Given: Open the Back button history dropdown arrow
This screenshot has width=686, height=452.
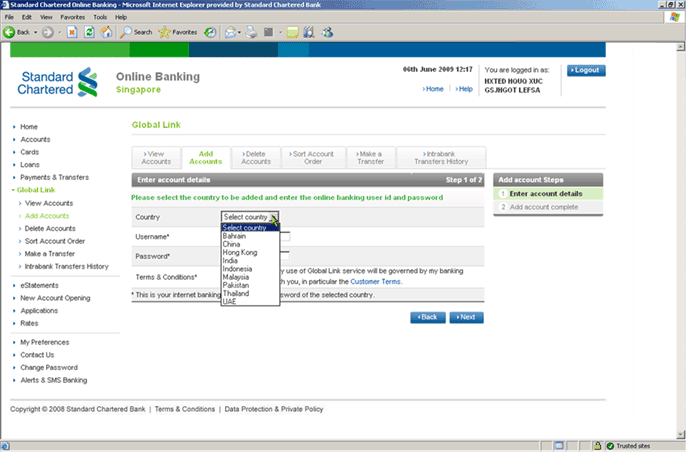Looking at the screenshot, I should tap(36, 32).
